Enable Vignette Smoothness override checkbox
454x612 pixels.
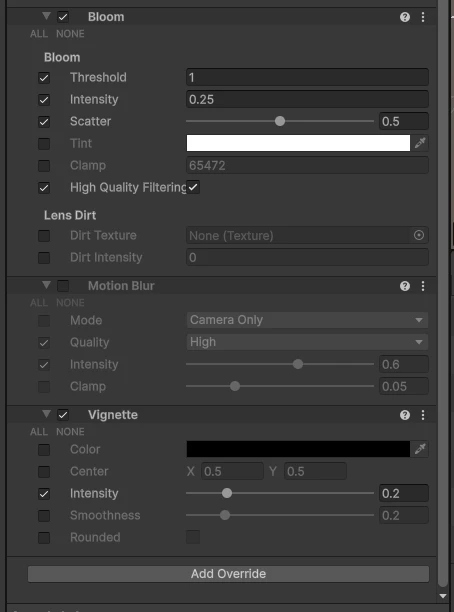(x=44, y=516)
